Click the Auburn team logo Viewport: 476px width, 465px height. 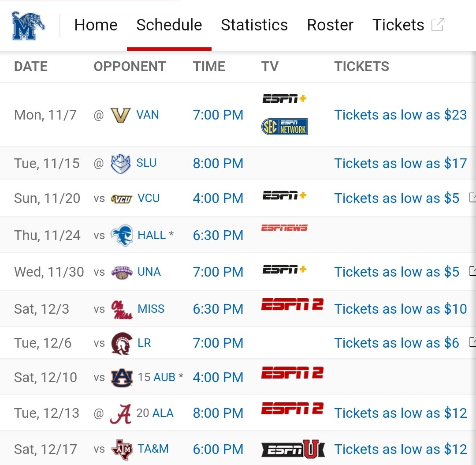(x=122, y=378)
